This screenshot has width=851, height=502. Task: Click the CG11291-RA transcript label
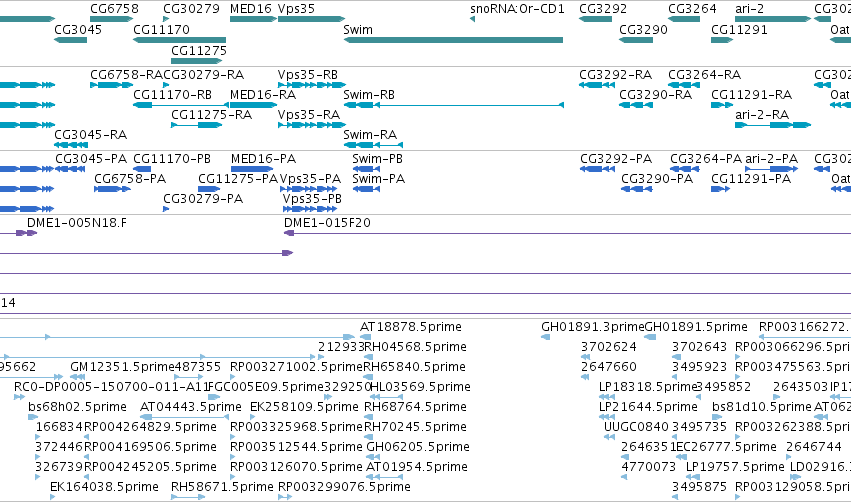[x=752, y=94]
